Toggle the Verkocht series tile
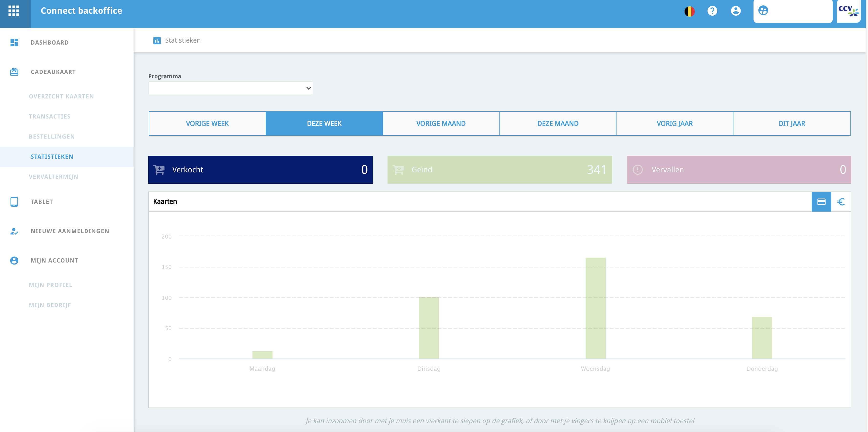 coord(260,170)
